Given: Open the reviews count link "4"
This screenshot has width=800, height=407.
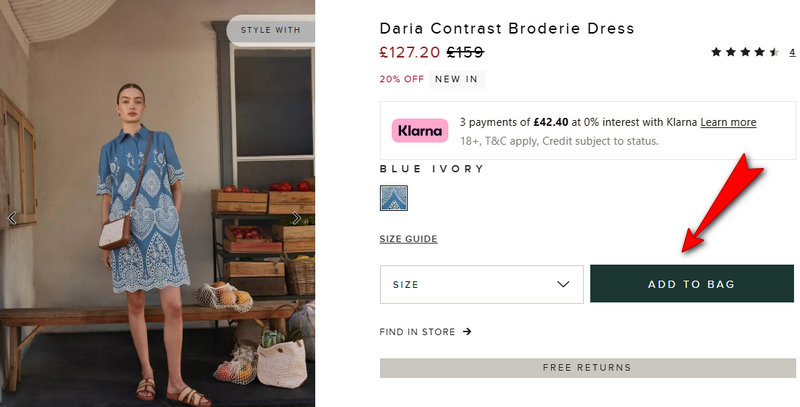Looking at the screenshot, I should tap(792, 52).
